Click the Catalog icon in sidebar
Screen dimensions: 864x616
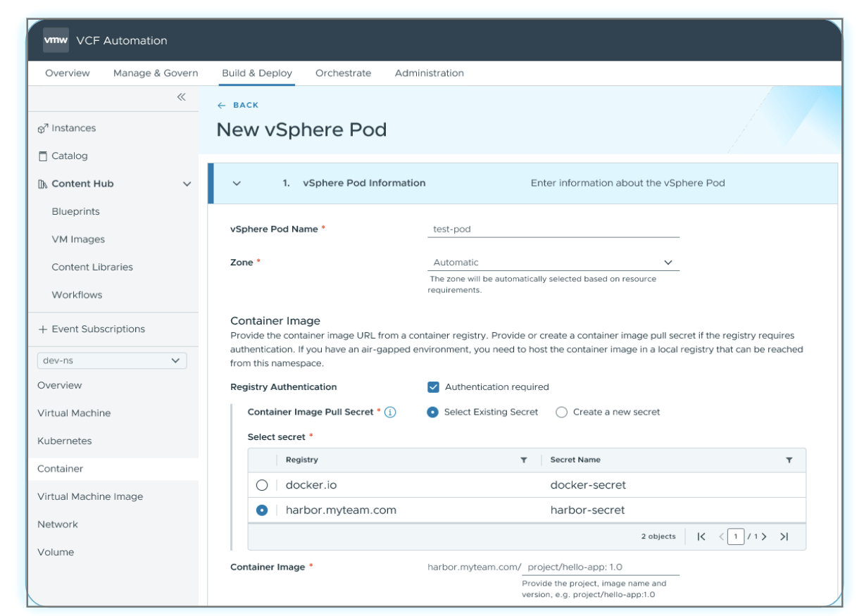[x=43, y=156]
